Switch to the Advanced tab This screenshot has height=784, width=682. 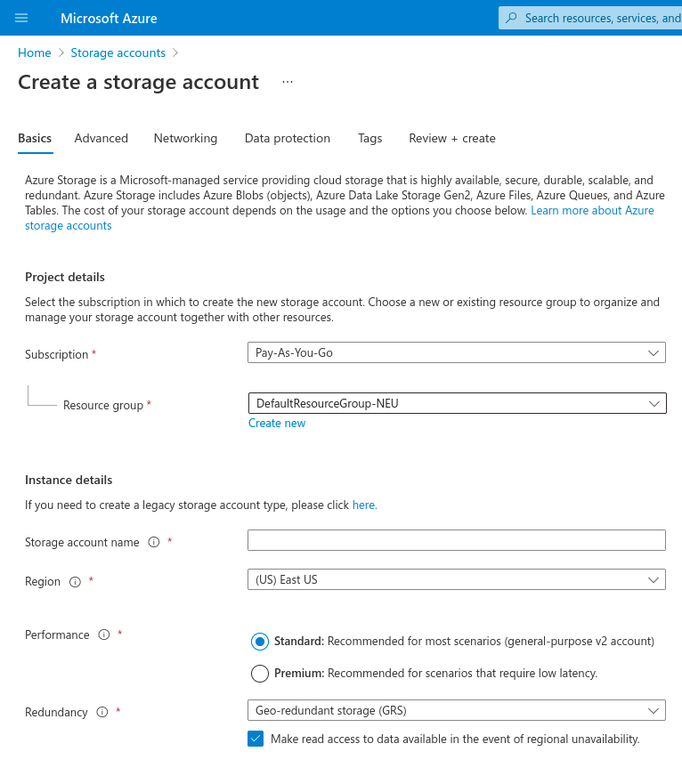tap(101, 138)
